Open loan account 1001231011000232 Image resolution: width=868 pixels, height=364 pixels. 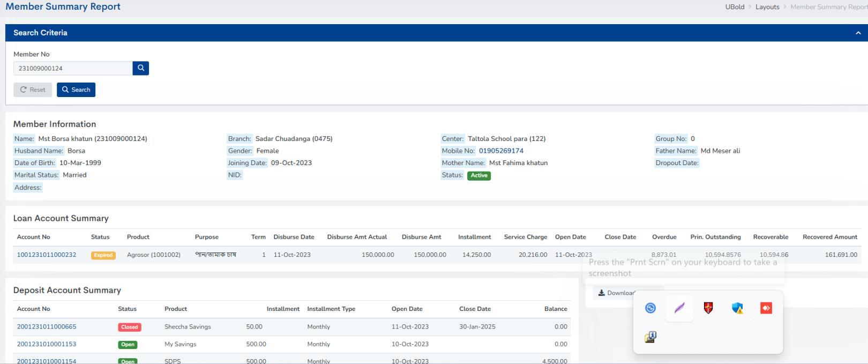tap(47, 255)
